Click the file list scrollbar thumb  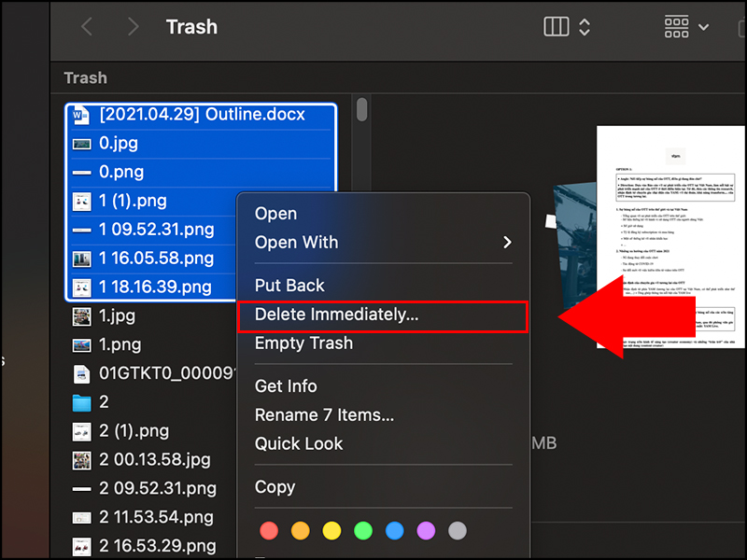pyautogui.click(x=362, y=109)
